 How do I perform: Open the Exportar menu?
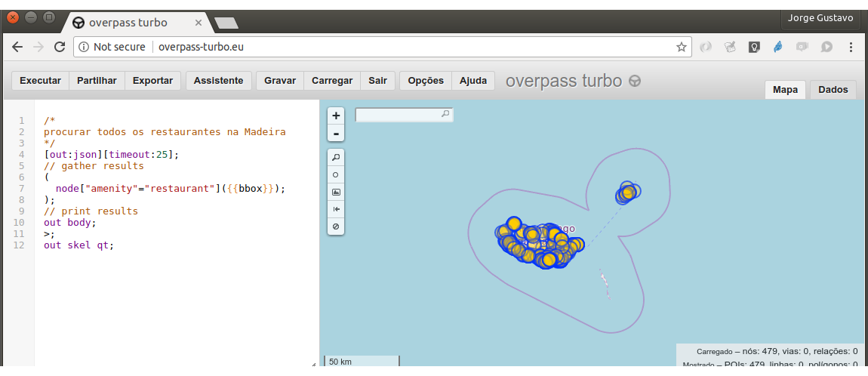click(x=152, y=81)
